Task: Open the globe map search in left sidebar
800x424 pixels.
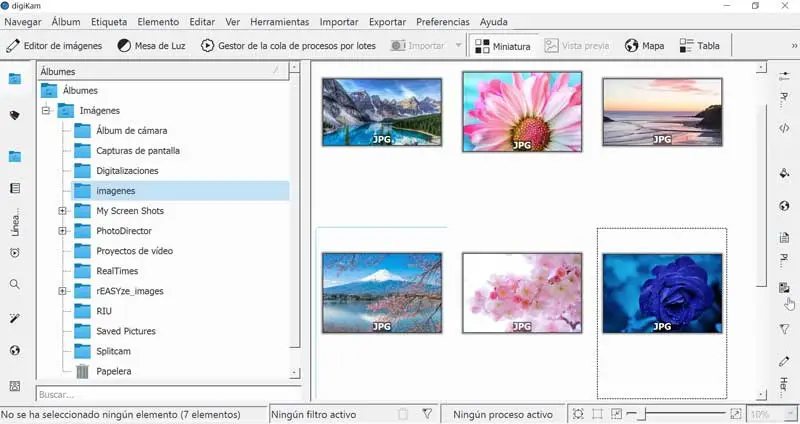Action: (15, 351)
